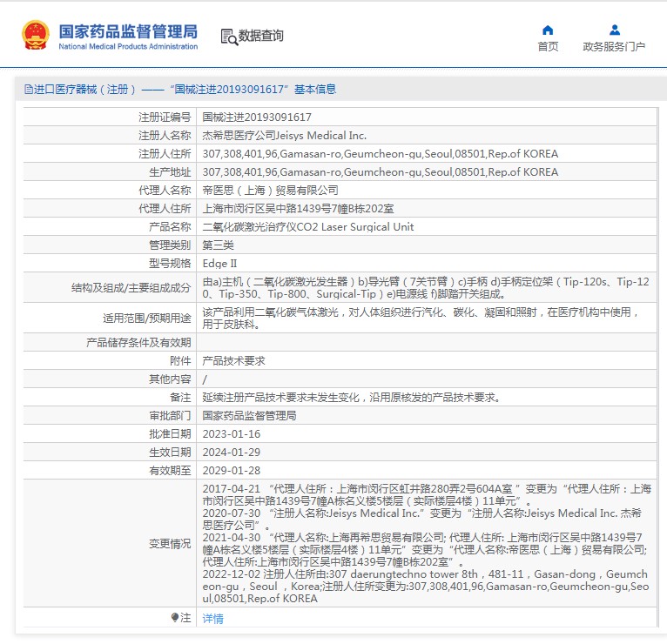667x644 pixels.
Task: Click the 产品名称 row label
Action: pyautogui.click(x=170, y=226)
